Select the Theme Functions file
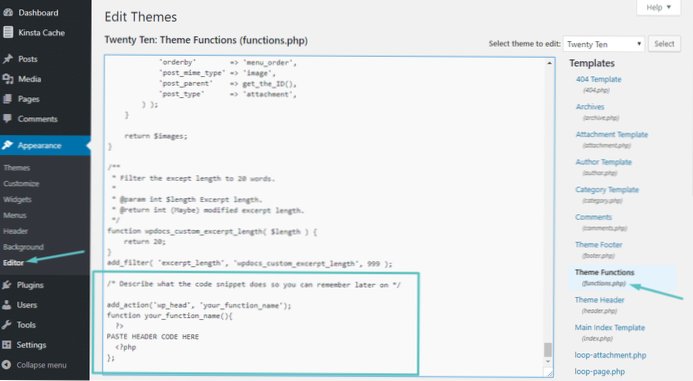The width and height of the screenshot is (693, 381). point(604,272)
